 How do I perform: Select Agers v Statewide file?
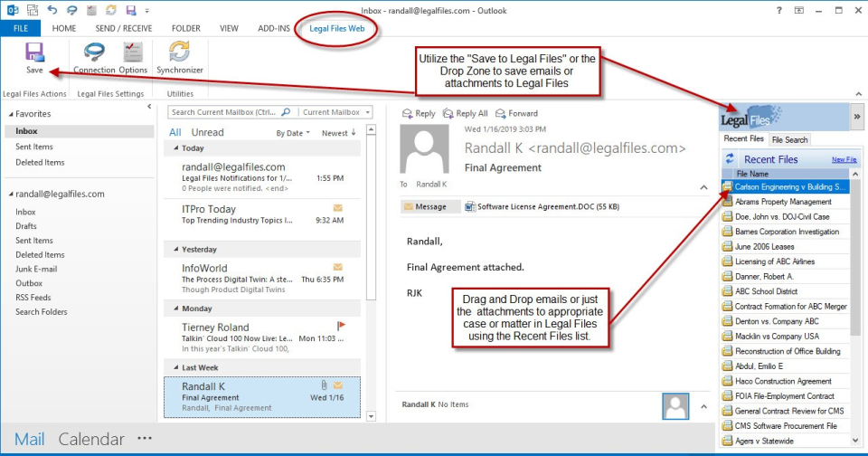point(785,441)
